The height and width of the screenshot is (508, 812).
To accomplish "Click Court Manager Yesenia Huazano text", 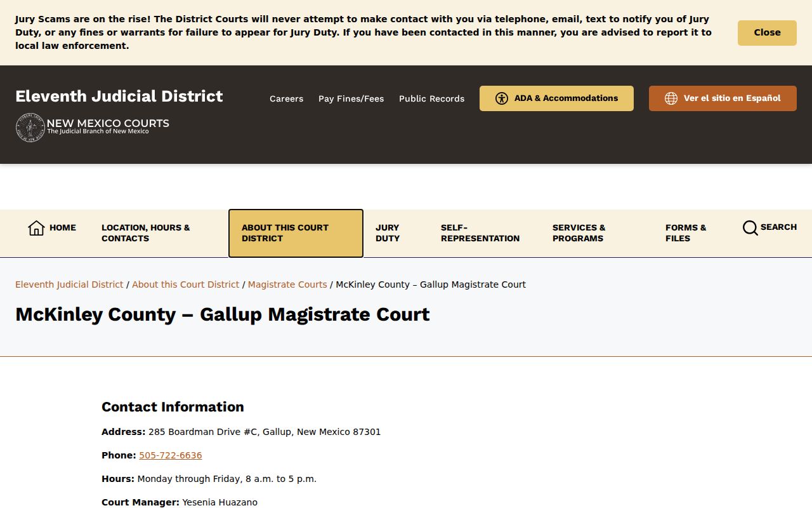I will coord(180,502).
